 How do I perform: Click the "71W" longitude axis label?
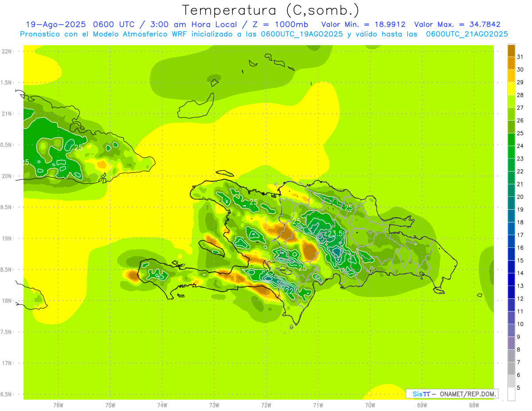pos(318,405)
